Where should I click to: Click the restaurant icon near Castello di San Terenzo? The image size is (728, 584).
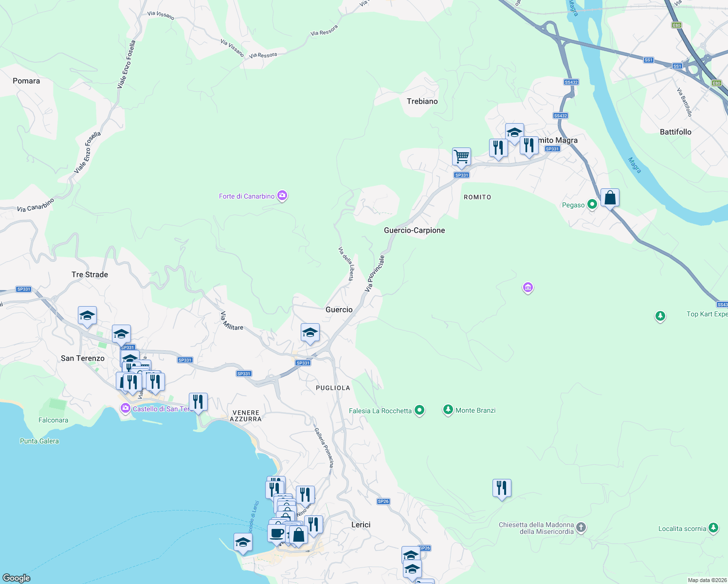pos(198,401)
